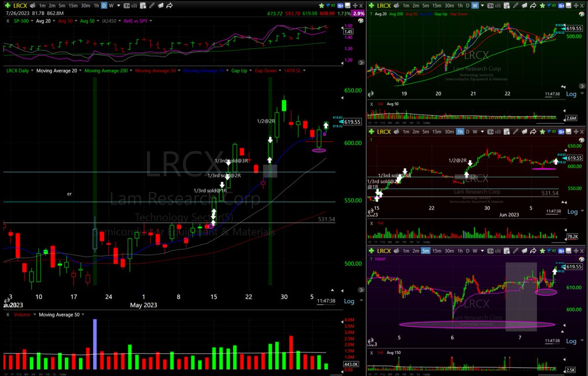Click the green star favorite icon on the daily chart

321,6
